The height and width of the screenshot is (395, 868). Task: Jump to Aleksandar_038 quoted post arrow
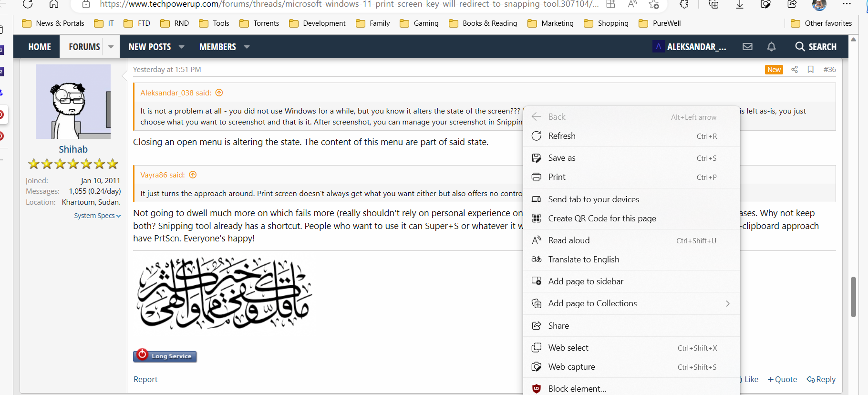coord(219,93)
